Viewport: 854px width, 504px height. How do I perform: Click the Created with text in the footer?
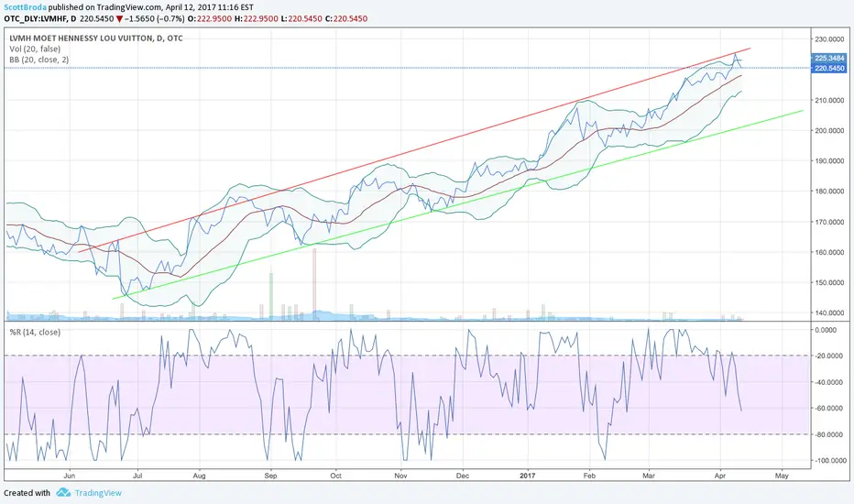(27, 493)
